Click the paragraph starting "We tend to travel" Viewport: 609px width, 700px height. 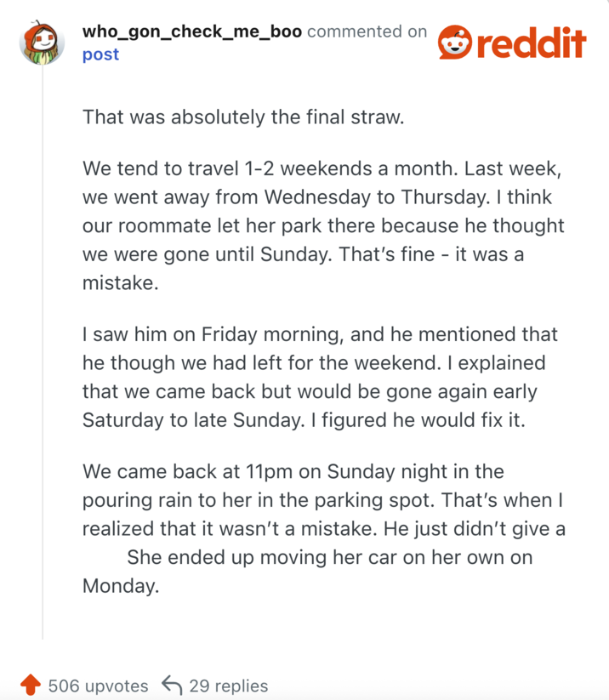pyautogui.click(x=323, y=225)
